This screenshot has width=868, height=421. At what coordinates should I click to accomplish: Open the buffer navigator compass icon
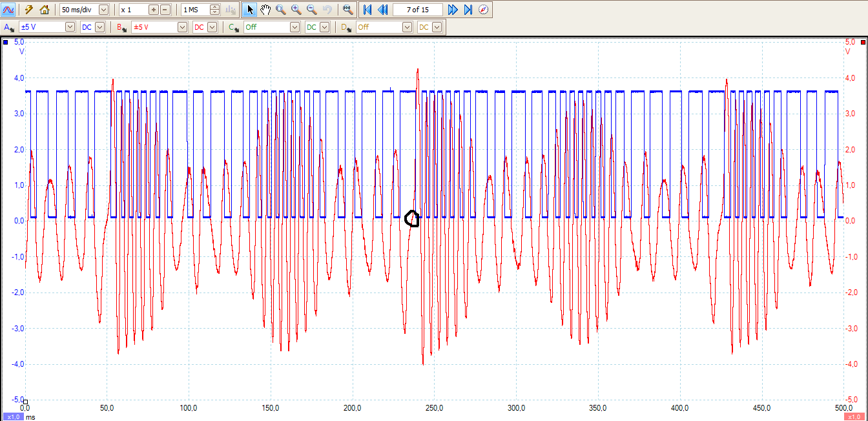(483, 10)
